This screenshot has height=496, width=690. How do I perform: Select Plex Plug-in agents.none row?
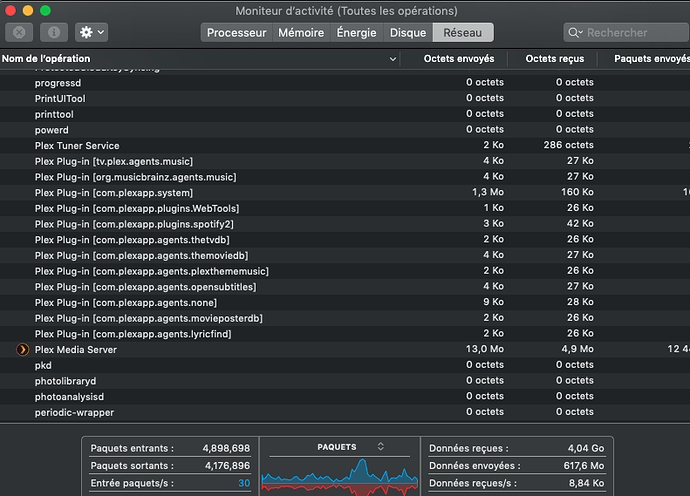(345, 302)
